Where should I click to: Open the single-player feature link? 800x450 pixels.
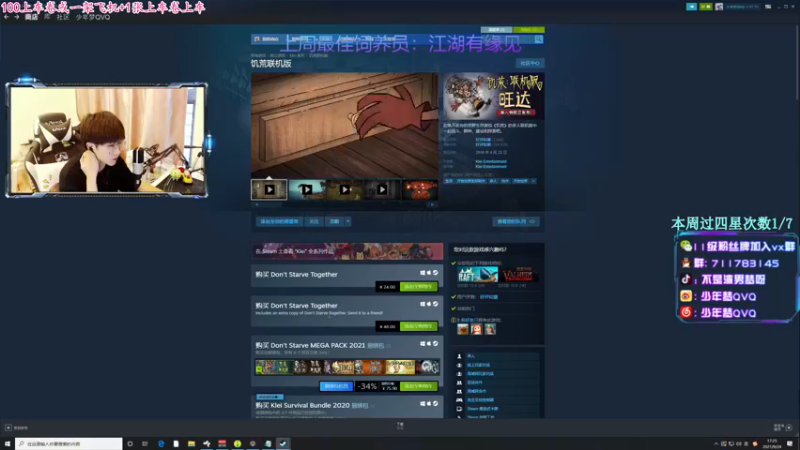(471, 356)
